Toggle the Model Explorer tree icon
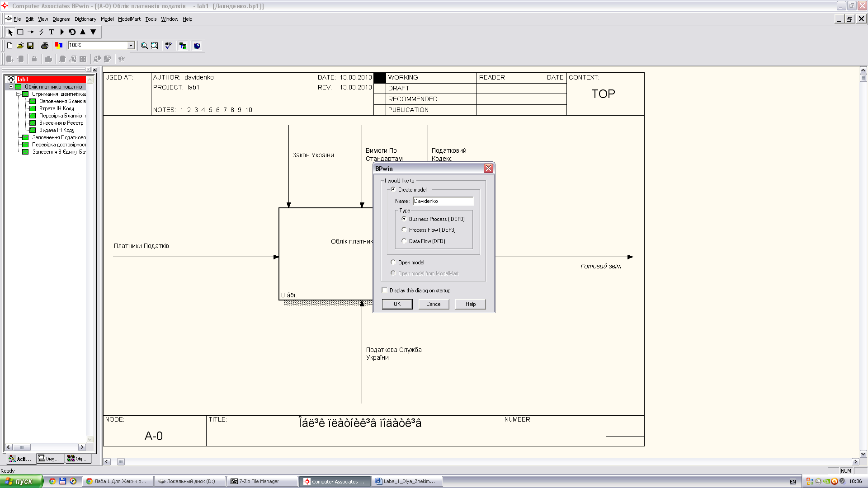Viewport: 868px width, 488px height. tap(183, 46)
